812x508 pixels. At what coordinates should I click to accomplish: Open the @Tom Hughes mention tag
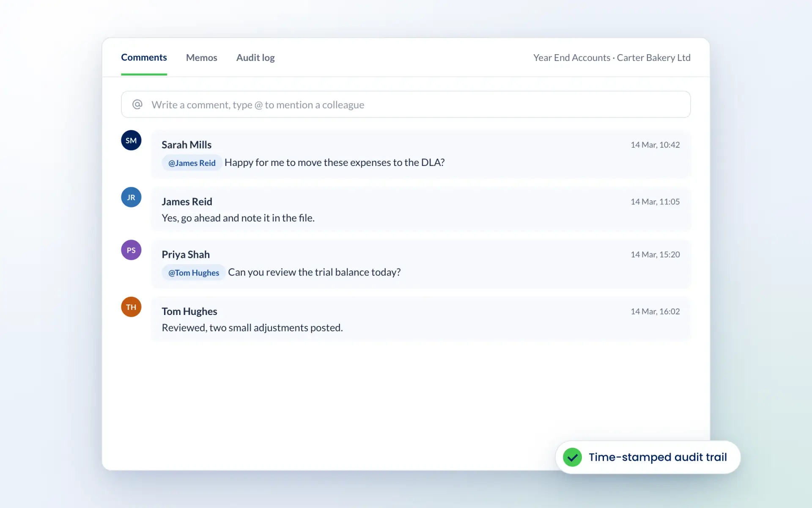tap(194, 273)
